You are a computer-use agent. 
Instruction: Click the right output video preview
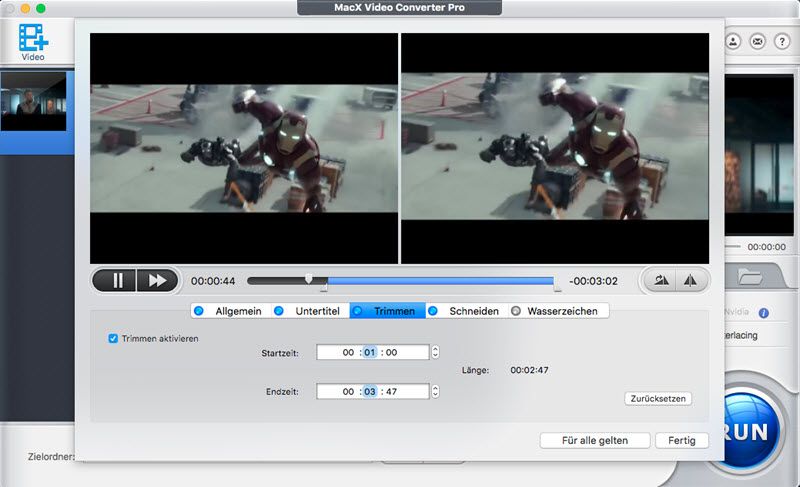[555, 148]
